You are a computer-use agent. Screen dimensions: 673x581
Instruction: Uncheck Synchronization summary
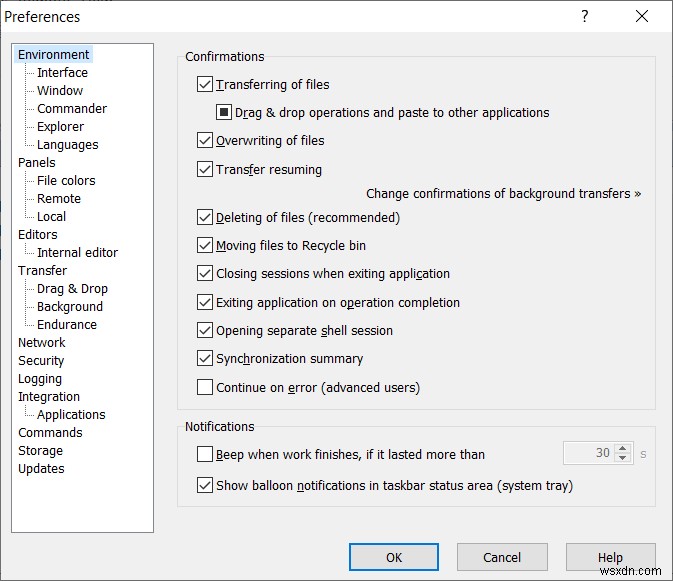point(205,358)
